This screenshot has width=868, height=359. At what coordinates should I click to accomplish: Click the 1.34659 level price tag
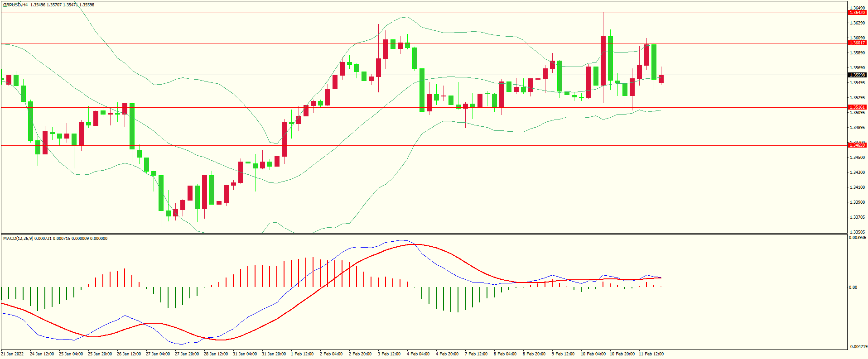857,145
